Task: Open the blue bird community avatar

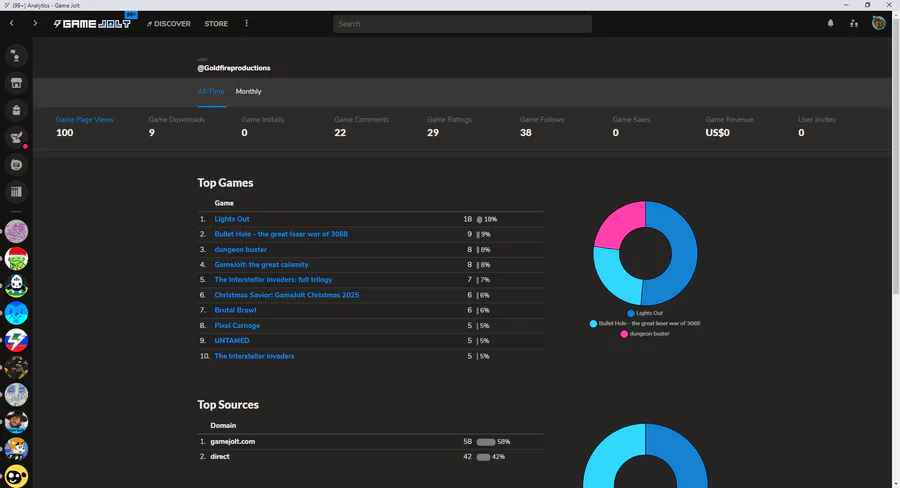Action: [16, 313]
